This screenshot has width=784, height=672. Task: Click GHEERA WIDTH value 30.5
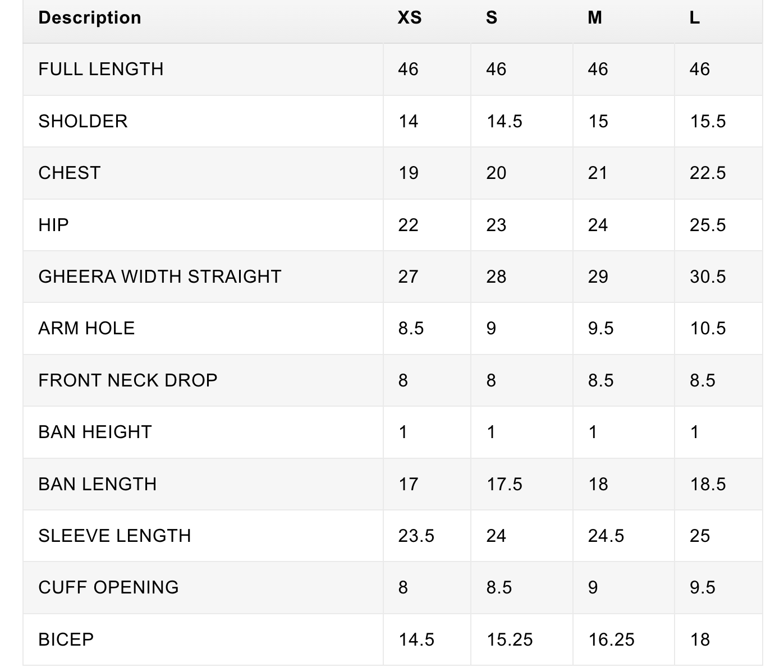coord(708,277)
